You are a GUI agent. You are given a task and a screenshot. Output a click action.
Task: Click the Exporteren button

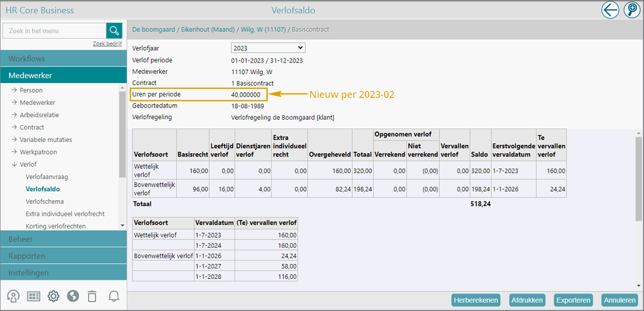[x=573, y=300]
